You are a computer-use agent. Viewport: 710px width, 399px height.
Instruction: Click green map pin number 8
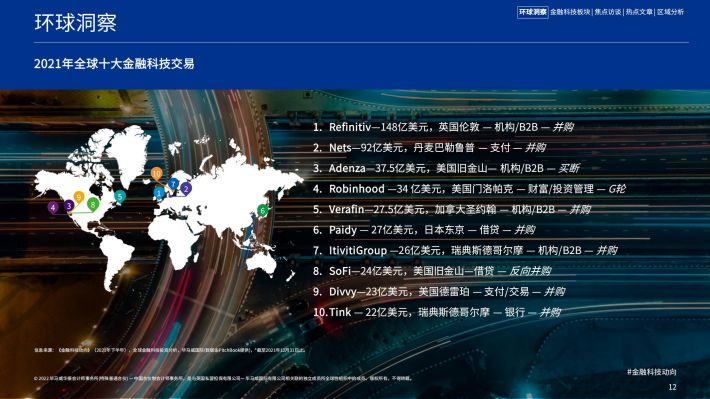93,205
